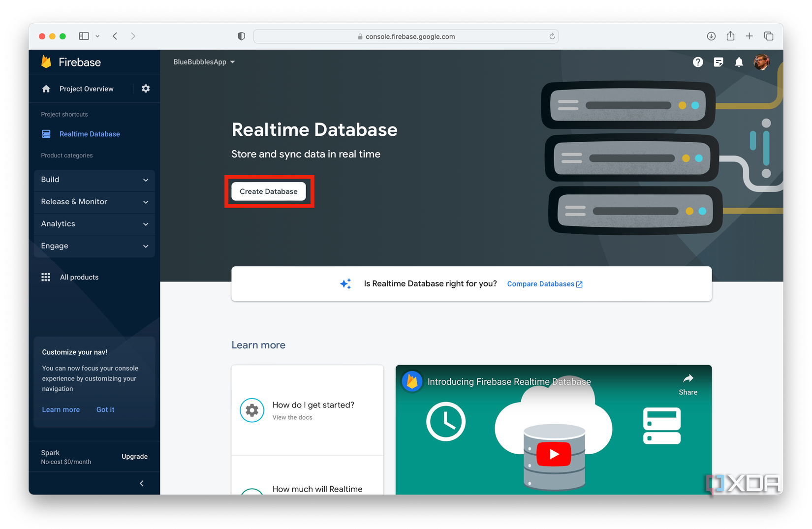Expand the Release & Monitor category

[x=94, y=202]
